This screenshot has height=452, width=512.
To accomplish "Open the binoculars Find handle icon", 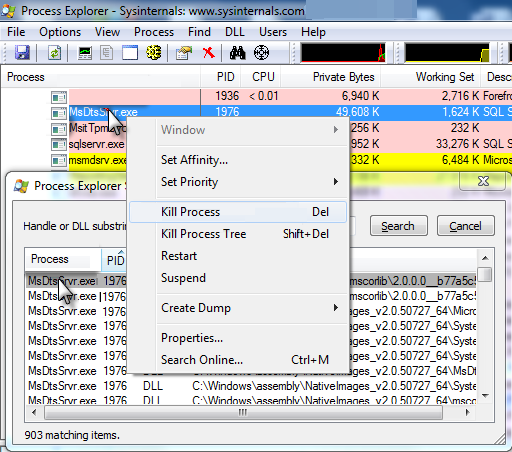I will [x=237, y=53].
